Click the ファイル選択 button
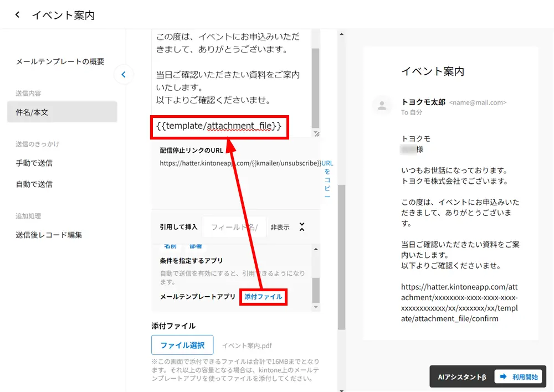The image size is (554, 392). pos(182,345)
